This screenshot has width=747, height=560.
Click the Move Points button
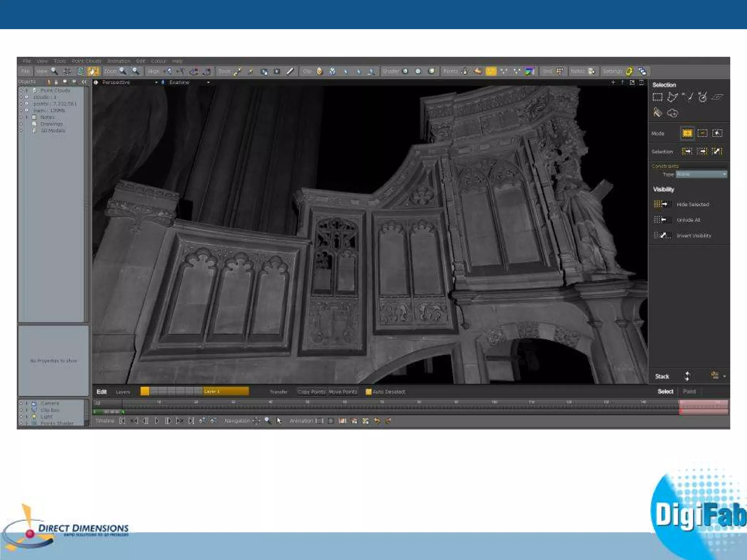(343, 392)
